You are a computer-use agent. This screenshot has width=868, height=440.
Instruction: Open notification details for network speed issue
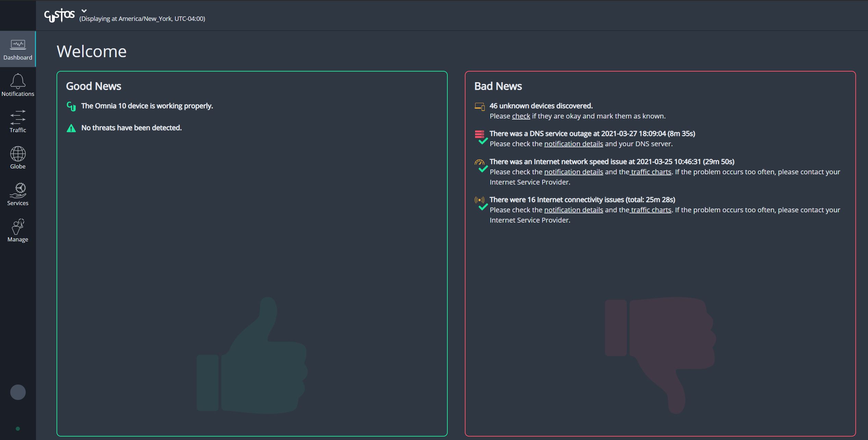573,172
